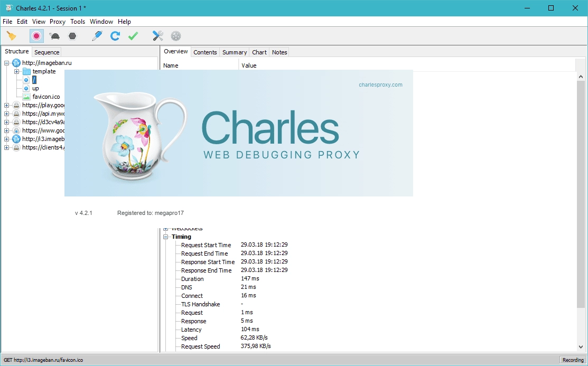Expand the https://www.goo... host node
This screenshot has height=366, width=588.
pos(6,130)
